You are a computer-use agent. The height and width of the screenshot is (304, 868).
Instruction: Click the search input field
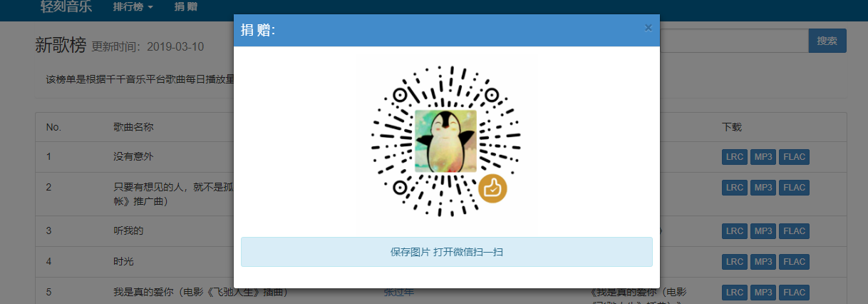[734, 41]
